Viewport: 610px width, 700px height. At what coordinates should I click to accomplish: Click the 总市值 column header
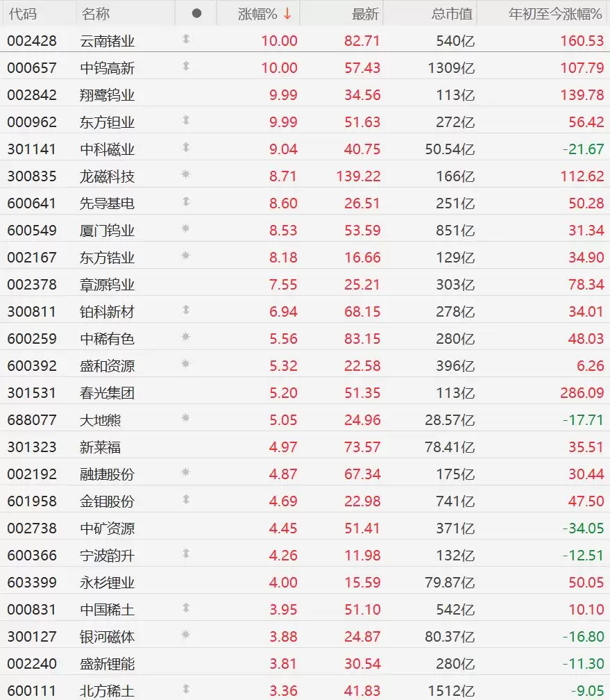[x=452, y=14]
